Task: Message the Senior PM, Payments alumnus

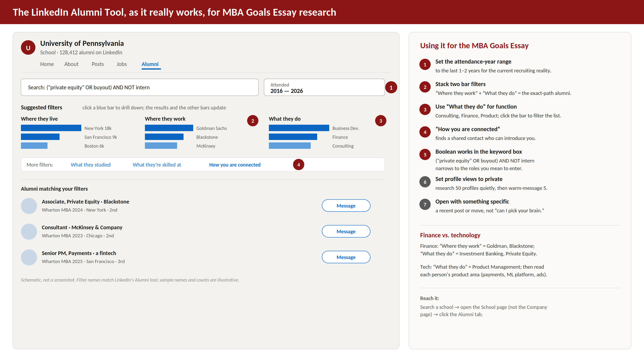Action: [x=346, y=257]
